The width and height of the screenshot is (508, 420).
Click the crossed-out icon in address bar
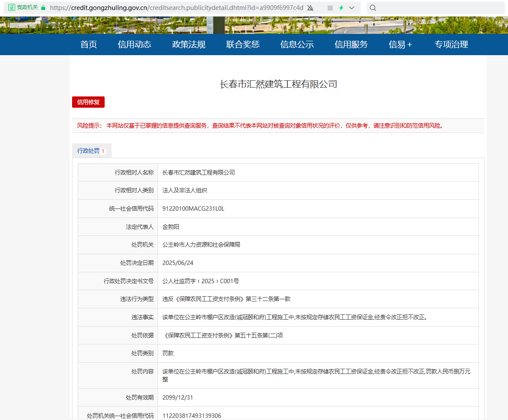(x=310, y=8)
